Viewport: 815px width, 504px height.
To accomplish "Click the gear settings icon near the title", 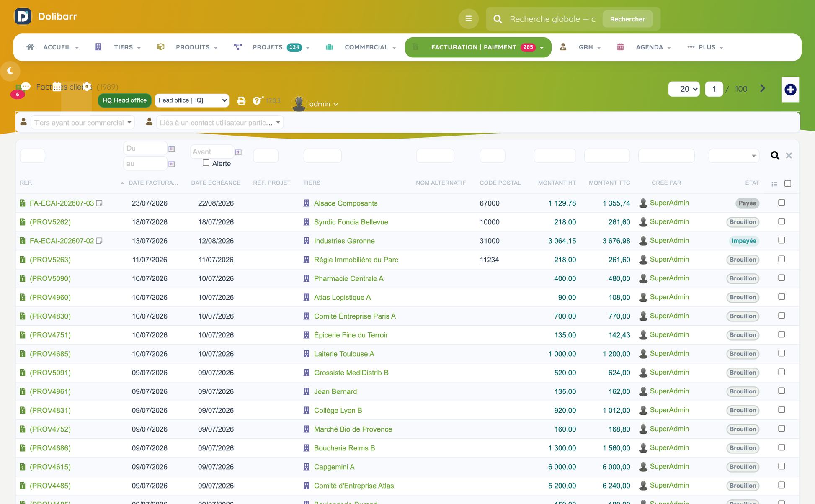I will click(x=87, y=87).
